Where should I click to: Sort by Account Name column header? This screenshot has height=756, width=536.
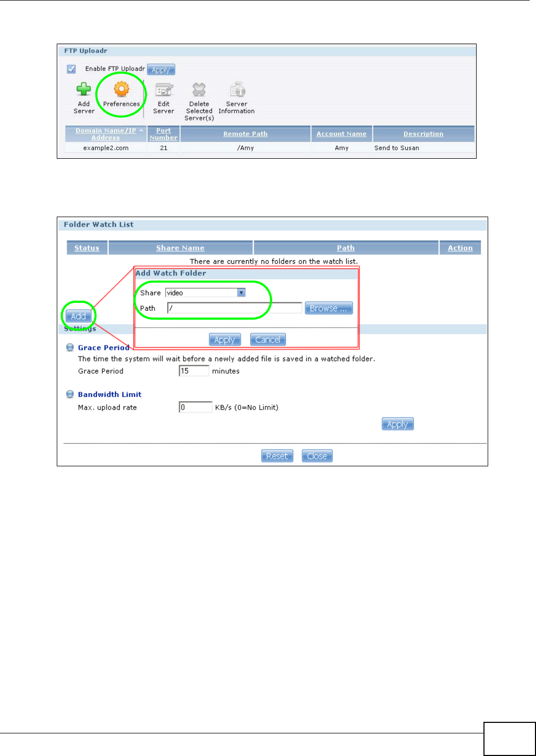pyautogui.click(x=342, y=134)
